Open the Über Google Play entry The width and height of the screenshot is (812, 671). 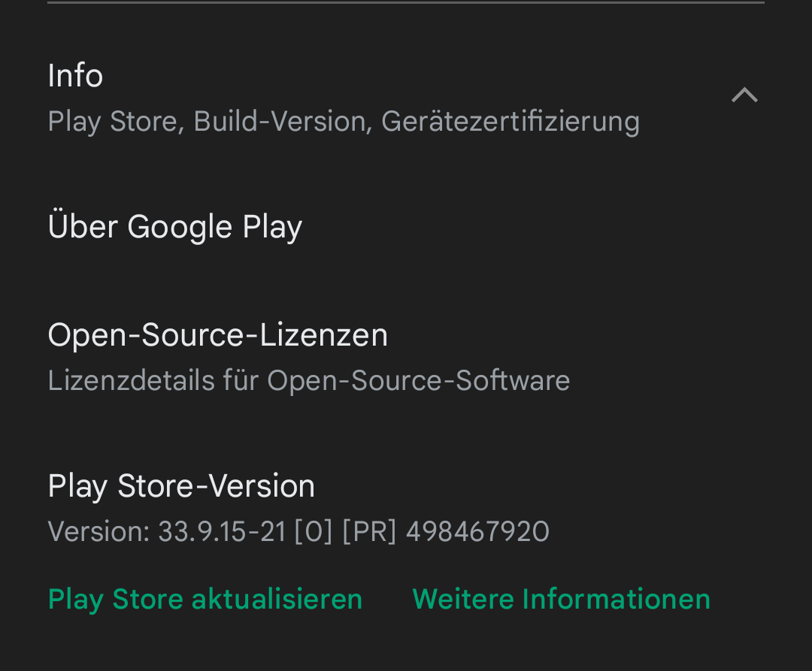coord(174,227)
